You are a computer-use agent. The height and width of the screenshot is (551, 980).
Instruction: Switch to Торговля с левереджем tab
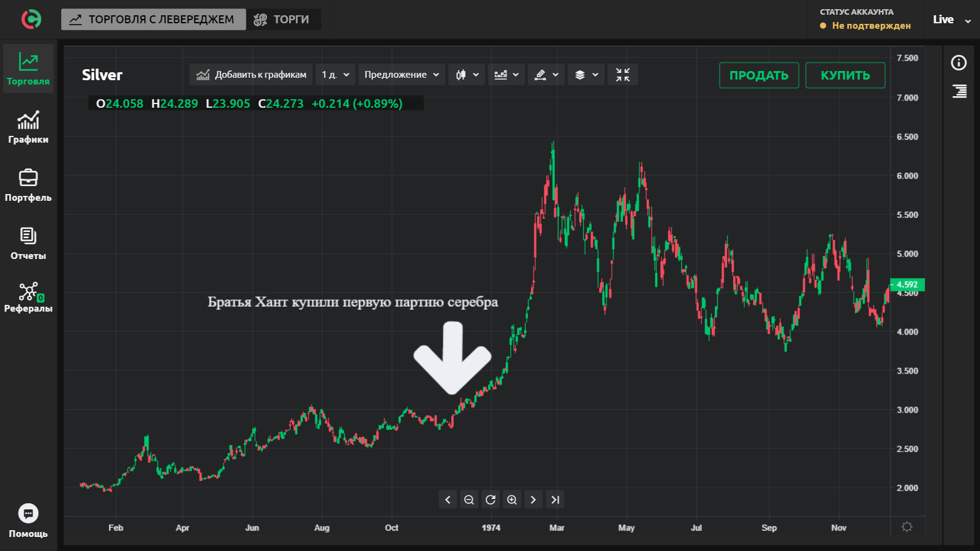click(x=153, y=20)
